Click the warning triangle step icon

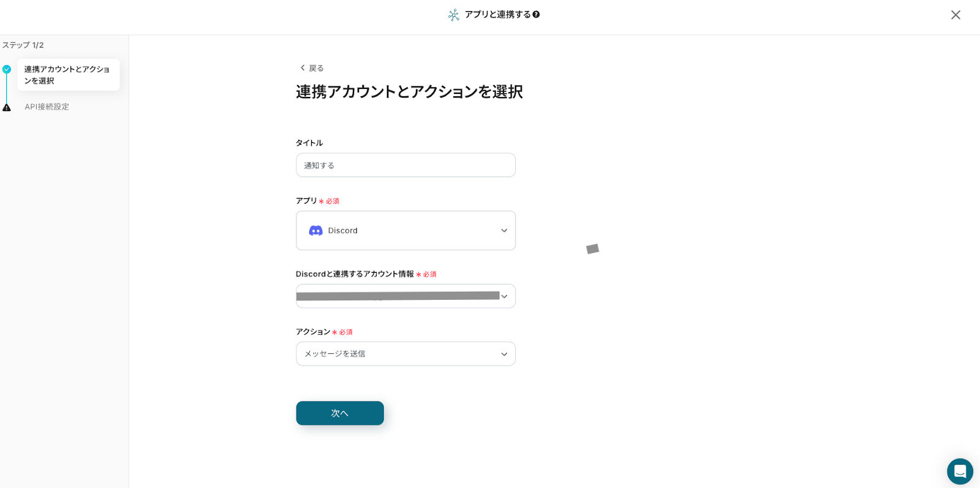pos(7,107)
